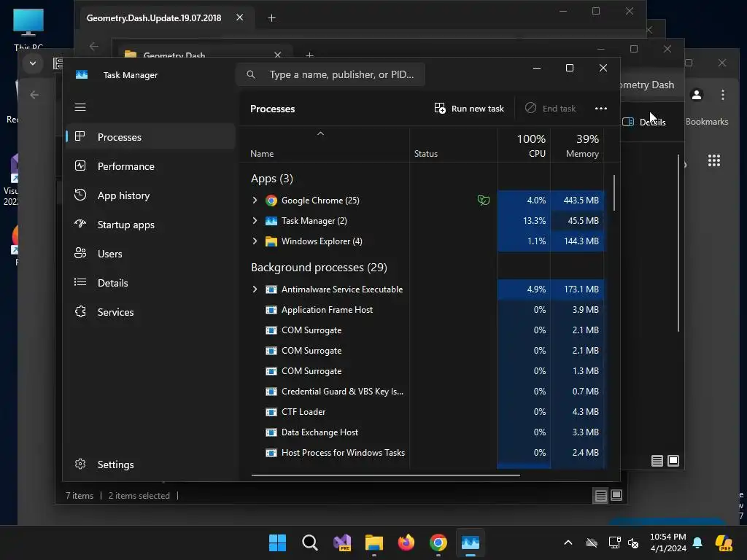Switch to the Performance page
This screenshot has width=747, height=560.
(150, 166)
